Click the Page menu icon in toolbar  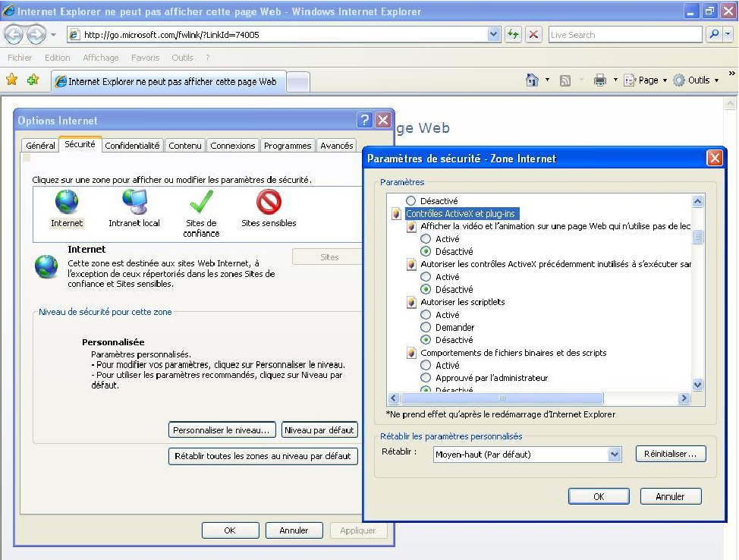[630, 80]
